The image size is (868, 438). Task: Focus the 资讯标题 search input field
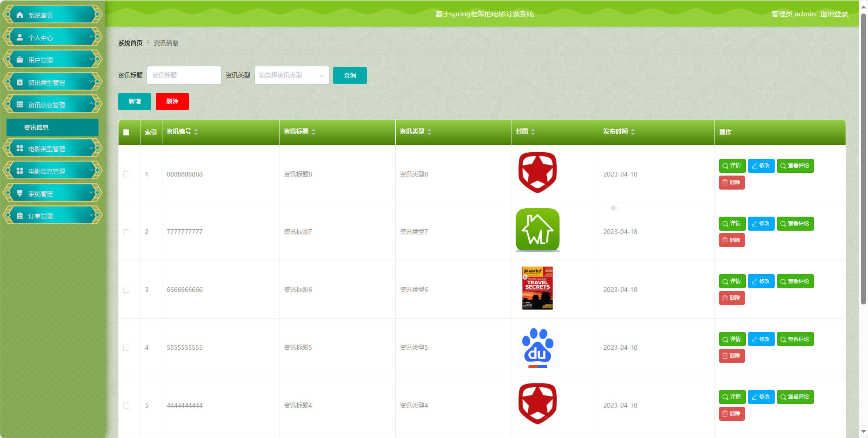tap(184, 75)
